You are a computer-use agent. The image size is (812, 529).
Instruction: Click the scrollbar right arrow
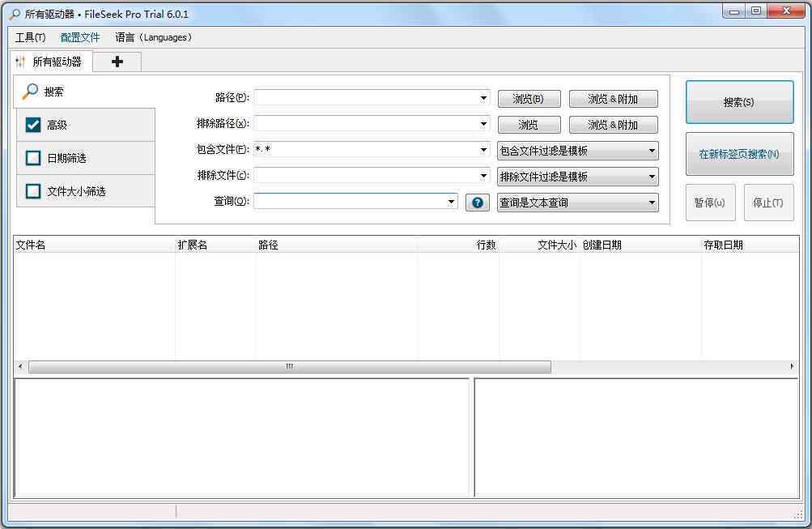792,366
